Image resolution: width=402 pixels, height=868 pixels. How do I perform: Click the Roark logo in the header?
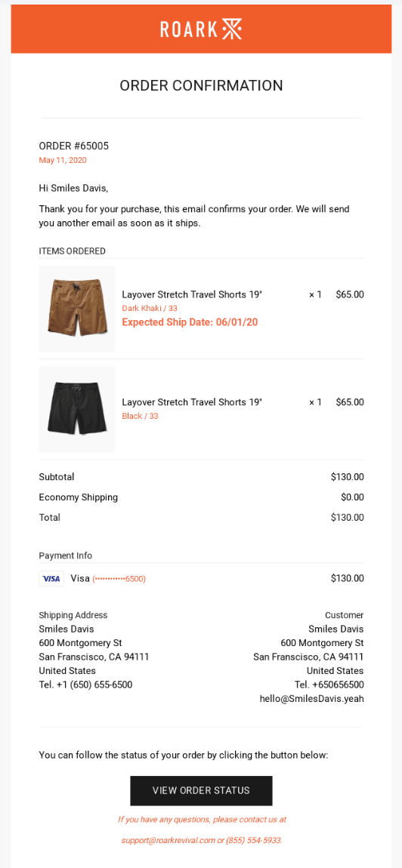pos(201,29)
